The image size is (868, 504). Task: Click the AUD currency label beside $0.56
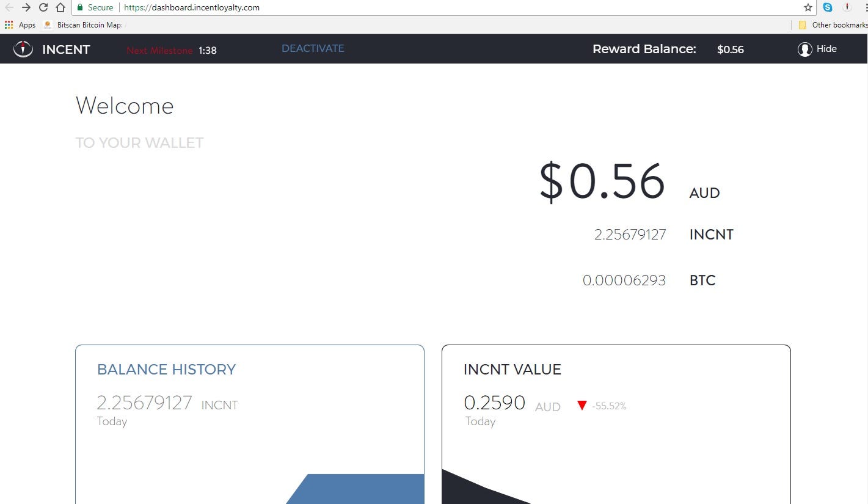(x=705, y=193)
